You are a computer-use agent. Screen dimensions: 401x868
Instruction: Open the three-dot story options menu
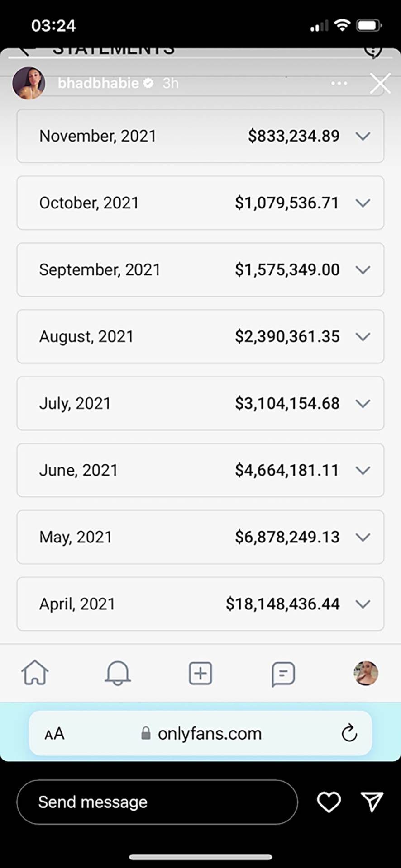pos(339,84)
